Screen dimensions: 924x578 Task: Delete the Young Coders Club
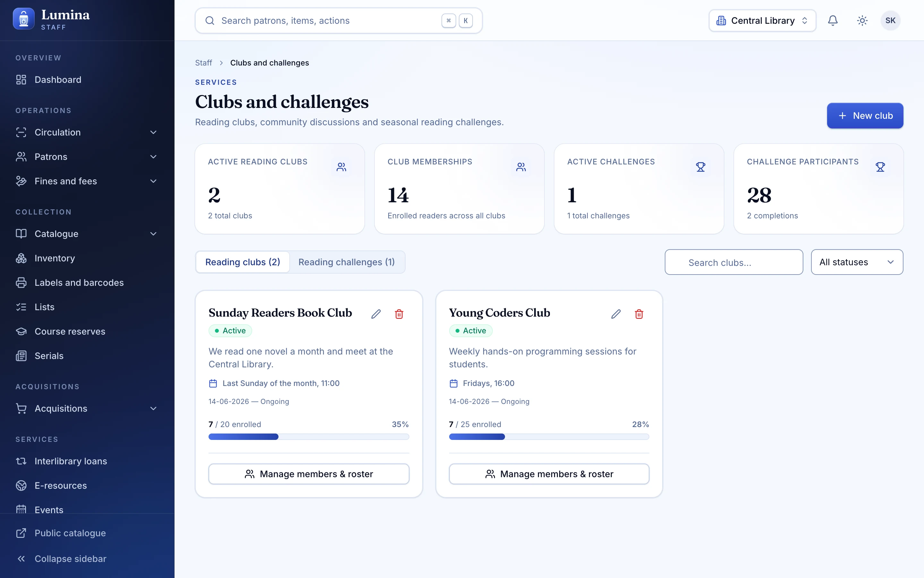[x=639, y=314]
